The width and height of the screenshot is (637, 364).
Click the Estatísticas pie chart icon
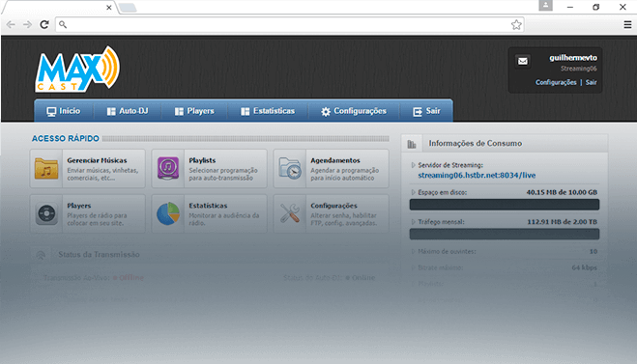point(168,213)
